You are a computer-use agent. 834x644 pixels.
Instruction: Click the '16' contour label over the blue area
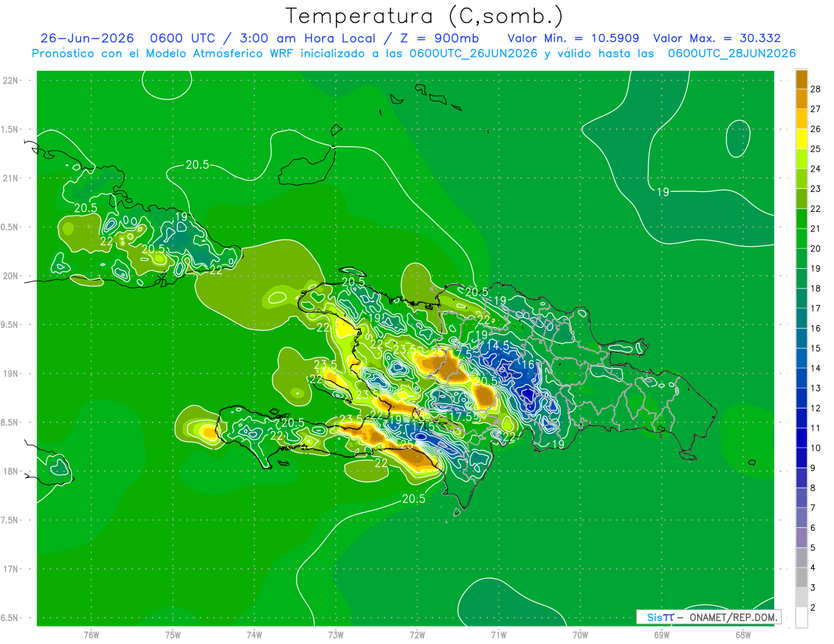(x=529, y=364)
